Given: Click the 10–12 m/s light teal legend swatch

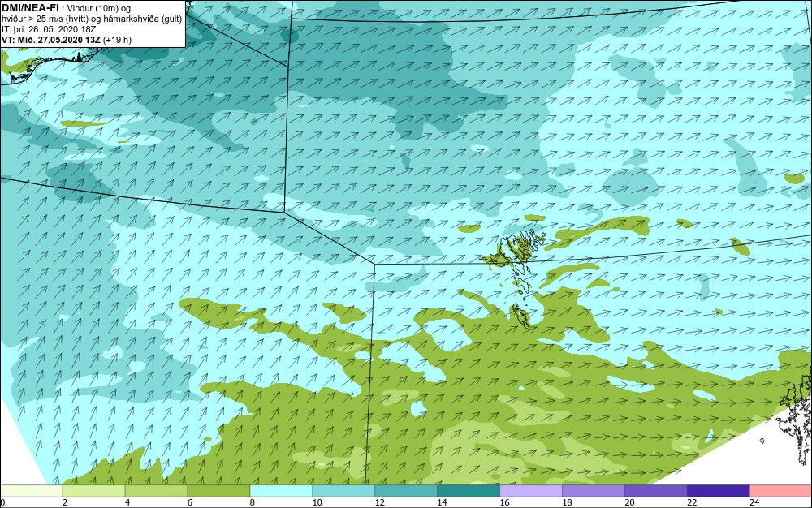Looking at the screenshot, I should click(x=343, y=491).
